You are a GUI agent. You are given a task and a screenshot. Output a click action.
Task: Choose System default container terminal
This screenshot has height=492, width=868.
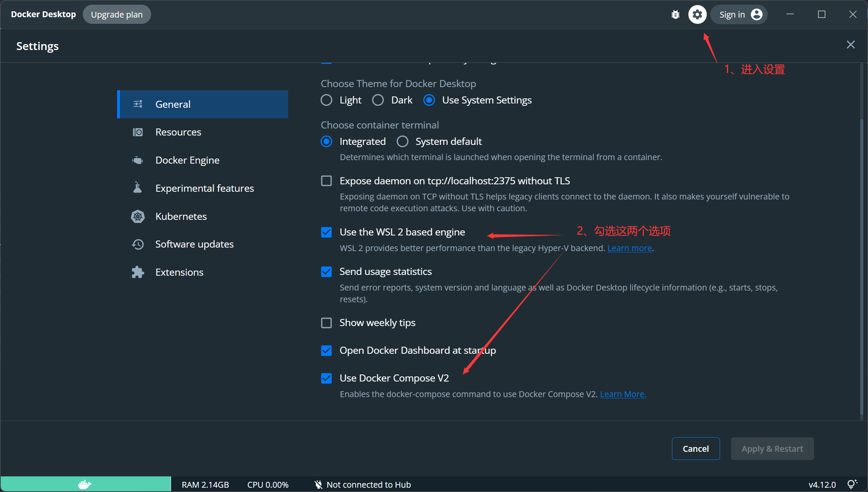pos(403,141)
